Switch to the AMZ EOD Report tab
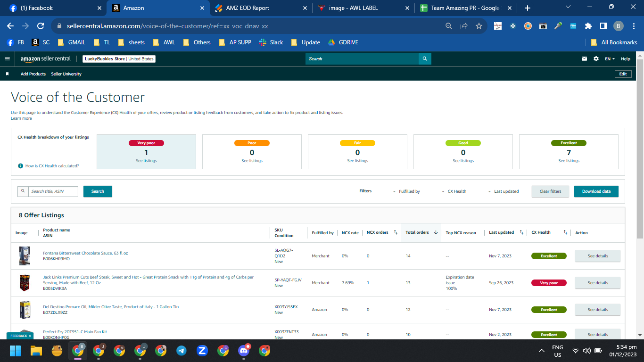This screenshot has width=644, height=362. pos(261,8)
